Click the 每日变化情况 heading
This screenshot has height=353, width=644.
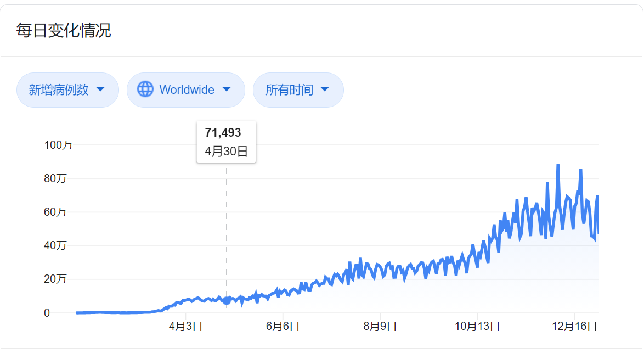pos(64,30)
